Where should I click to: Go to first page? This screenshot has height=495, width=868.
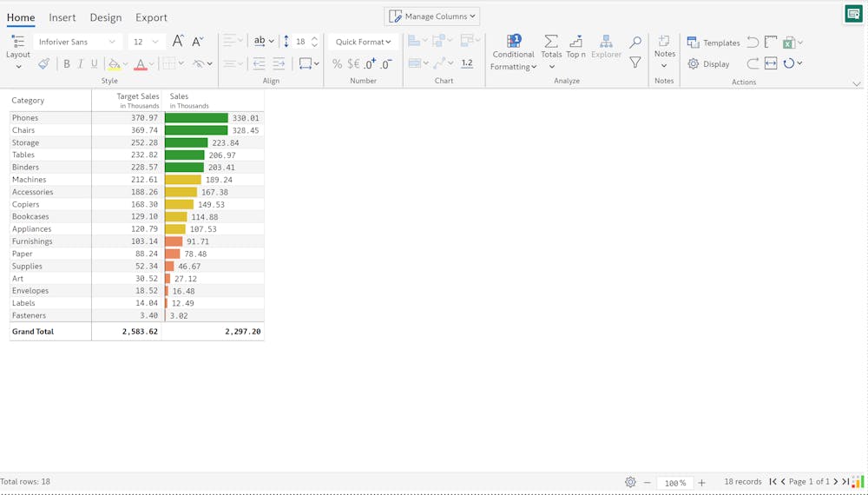(773, 482)
